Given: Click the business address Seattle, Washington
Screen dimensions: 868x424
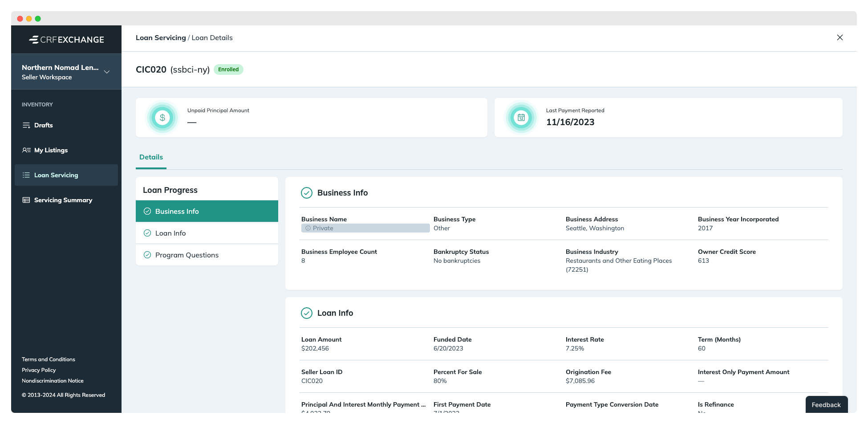Looking at the screenshot, I should pos(595,228).
